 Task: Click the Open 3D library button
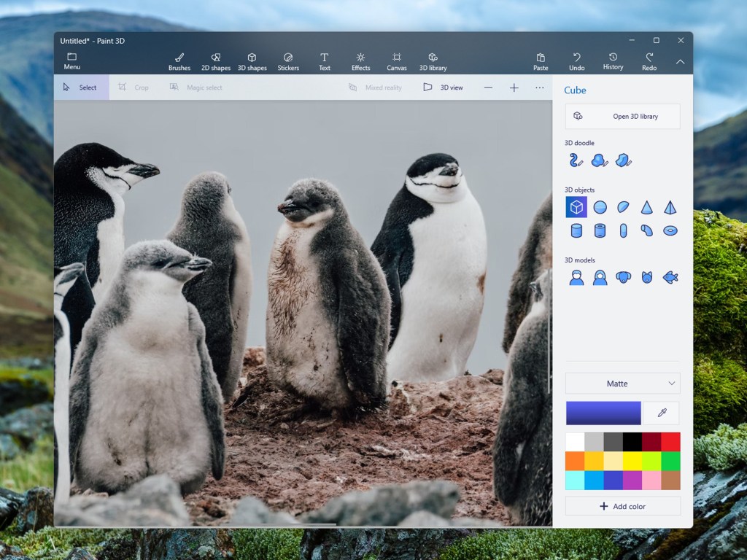pyautogui.click(x=622, y=116)
